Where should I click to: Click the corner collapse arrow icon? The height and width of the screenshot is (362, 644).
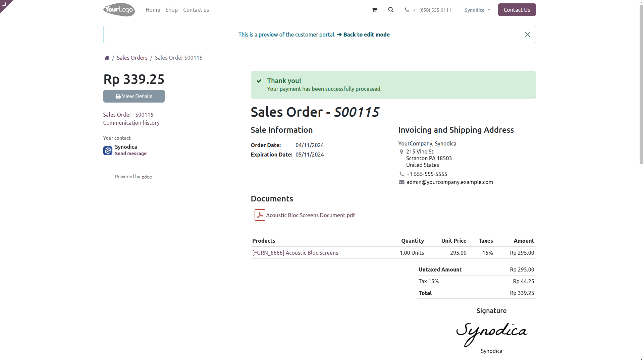4,4
